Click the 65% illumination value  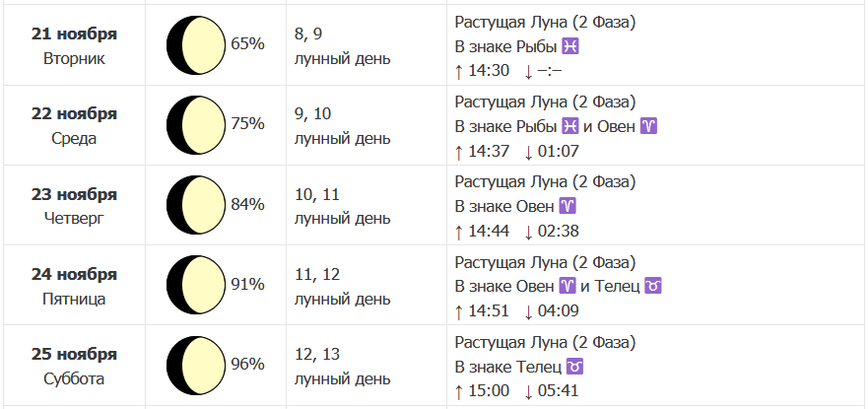click(247, 44)
